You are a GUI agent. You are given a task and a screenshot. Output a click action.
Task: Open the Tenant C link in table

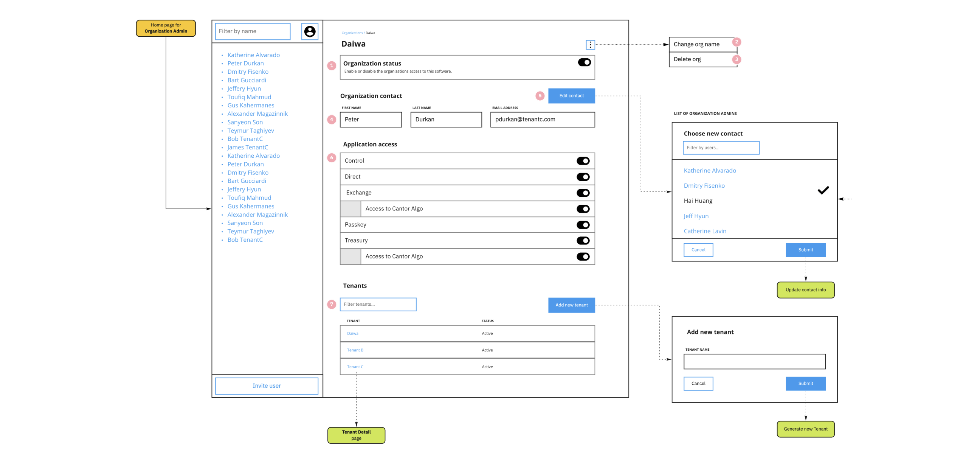pos(355,367)
